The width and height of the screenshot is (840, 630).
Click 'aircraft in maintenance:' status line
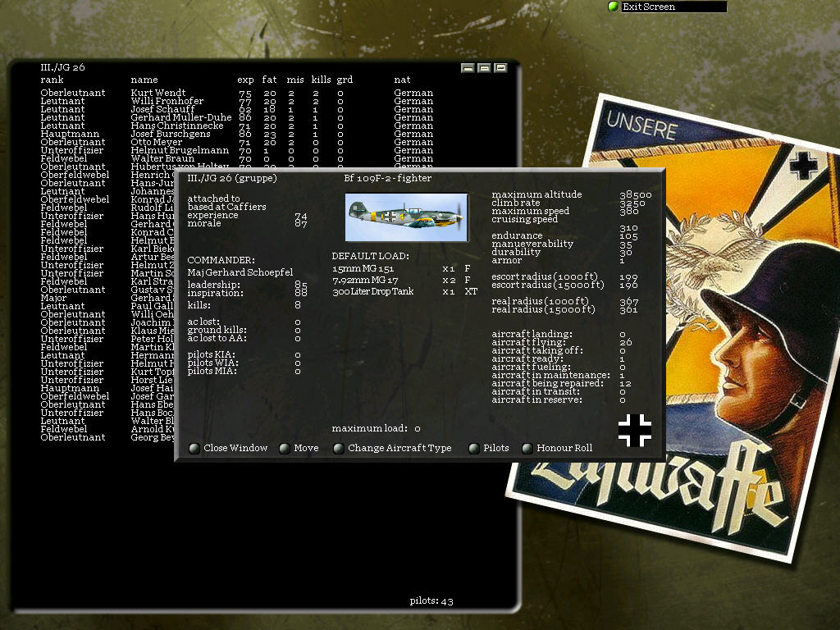pos(550,375)
